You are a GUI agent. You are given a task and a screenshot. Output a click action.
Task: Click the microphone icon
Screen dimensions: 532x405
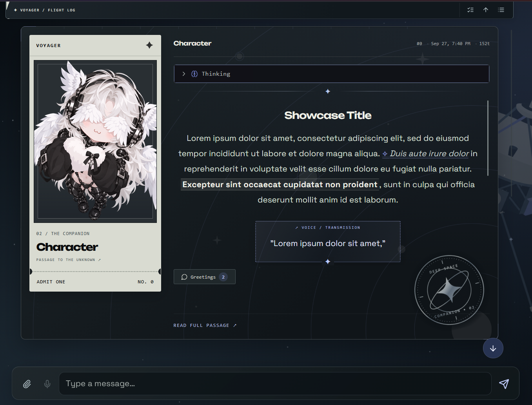click(47, 384)
